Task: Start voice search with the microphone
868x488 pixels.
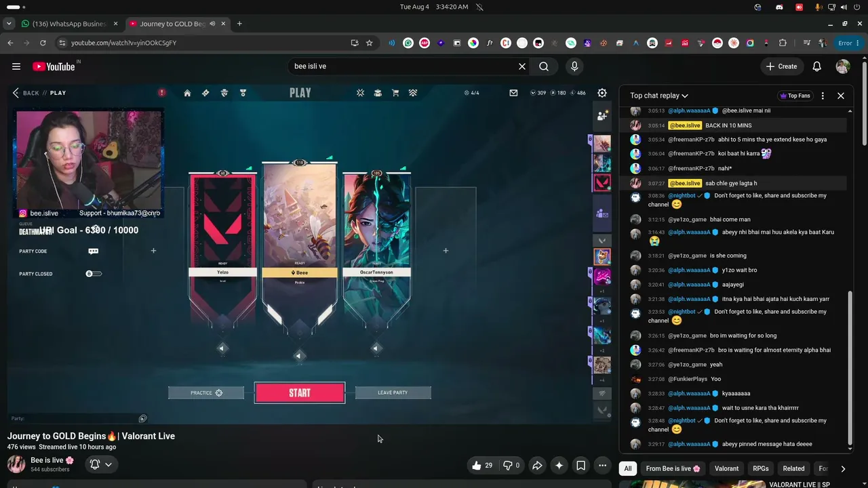Action: [x=574, y=66]
